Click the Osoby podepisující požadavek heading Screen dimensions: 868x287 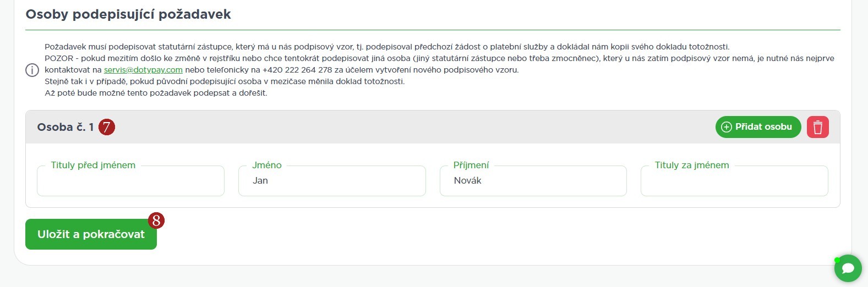(128, 14)
